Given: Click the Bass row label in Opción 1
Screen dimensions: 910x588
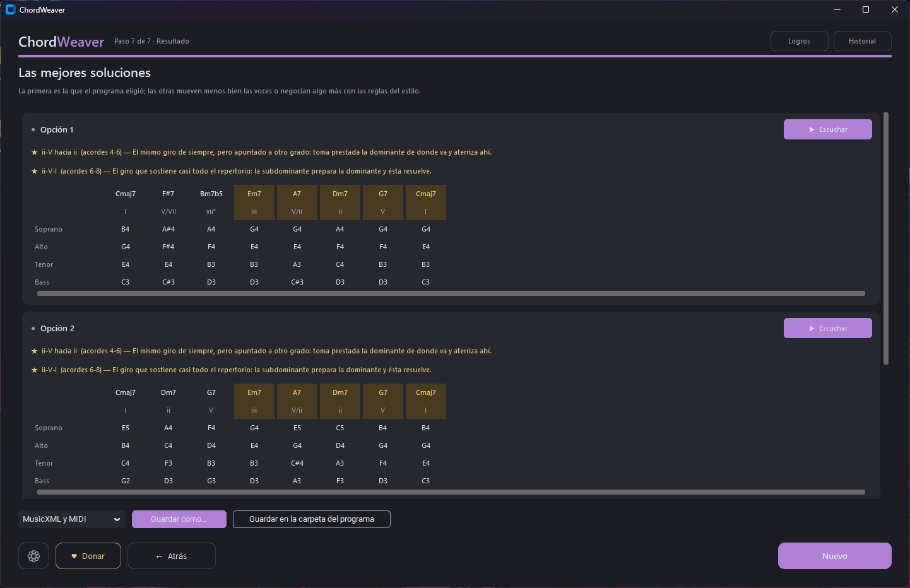Looking at the screenshot, I should (42, 282).
